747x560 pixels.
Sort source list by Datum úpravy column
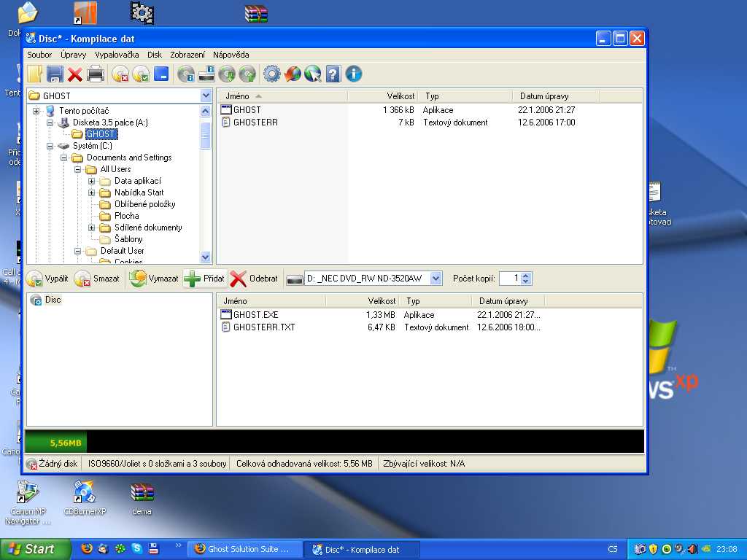pos(557,96)
